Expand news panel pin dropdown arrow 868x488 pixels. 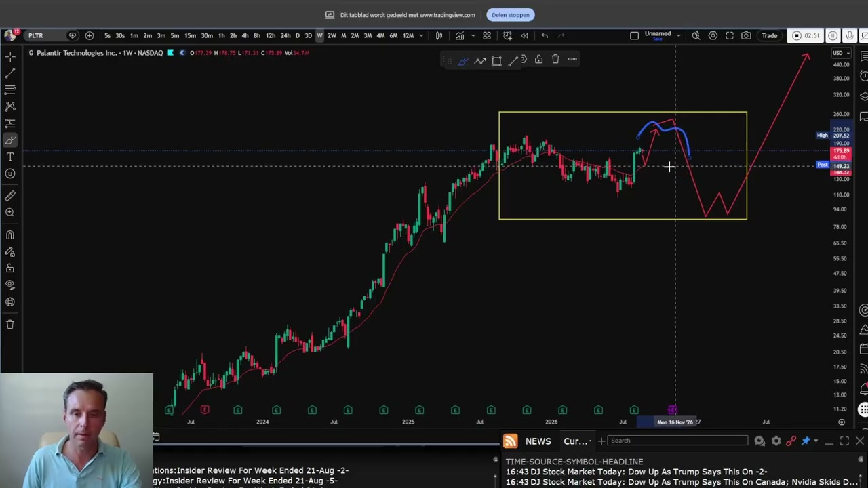pyautogui.click(x=816, y=441)
